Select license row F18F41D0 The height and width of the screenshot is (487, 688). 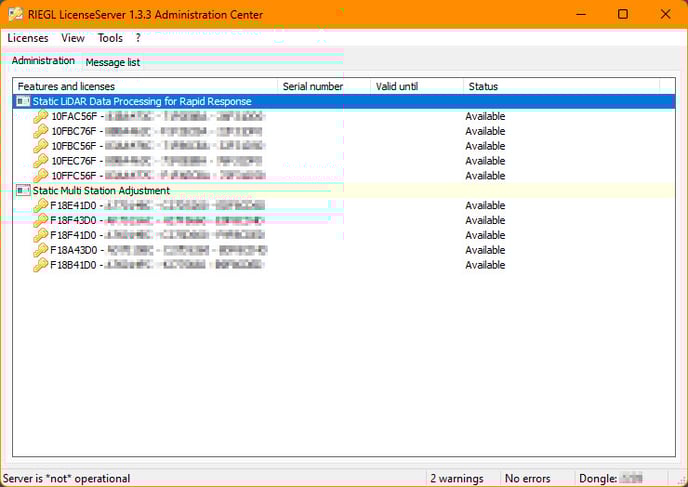pos(344,235)
